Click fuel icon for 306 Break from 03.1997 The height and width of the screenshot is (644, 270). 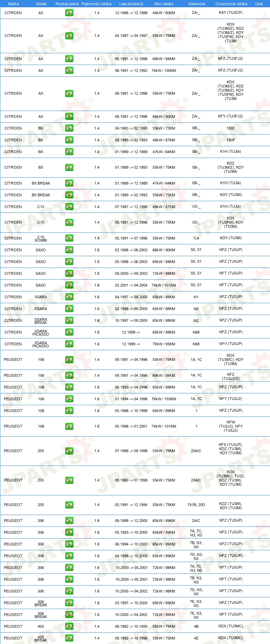click(x=69, y=603)
